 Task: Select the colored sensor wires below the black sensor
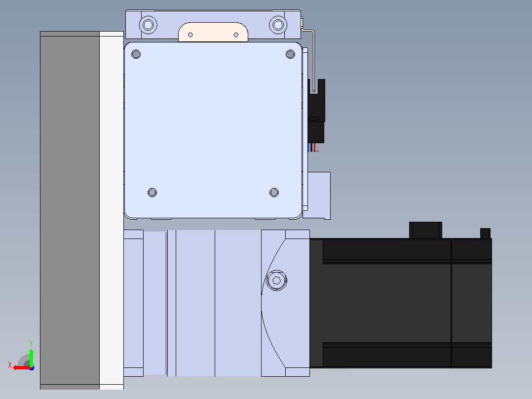click(x=313, y=147)
